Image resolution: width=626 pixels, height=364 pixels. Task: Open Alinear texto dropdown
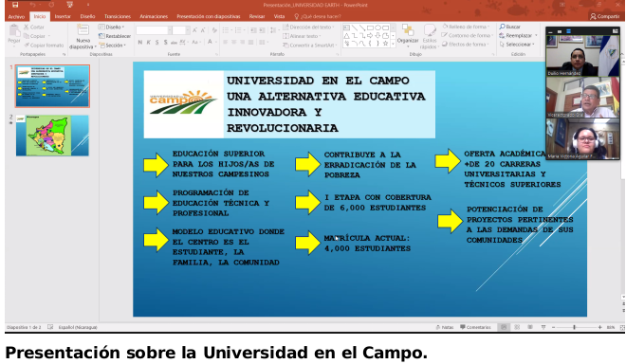coord(303,36)
